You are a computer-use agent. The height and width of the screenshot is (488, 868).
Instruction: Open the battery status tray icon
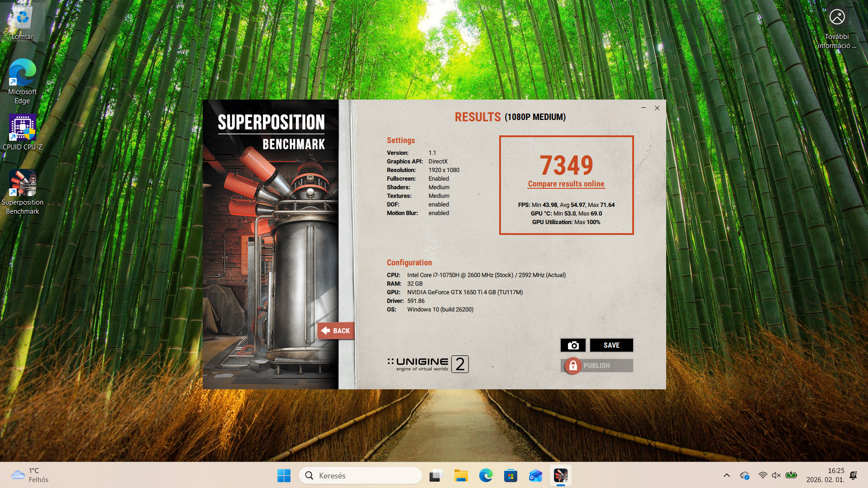click(x=791, y=475)
